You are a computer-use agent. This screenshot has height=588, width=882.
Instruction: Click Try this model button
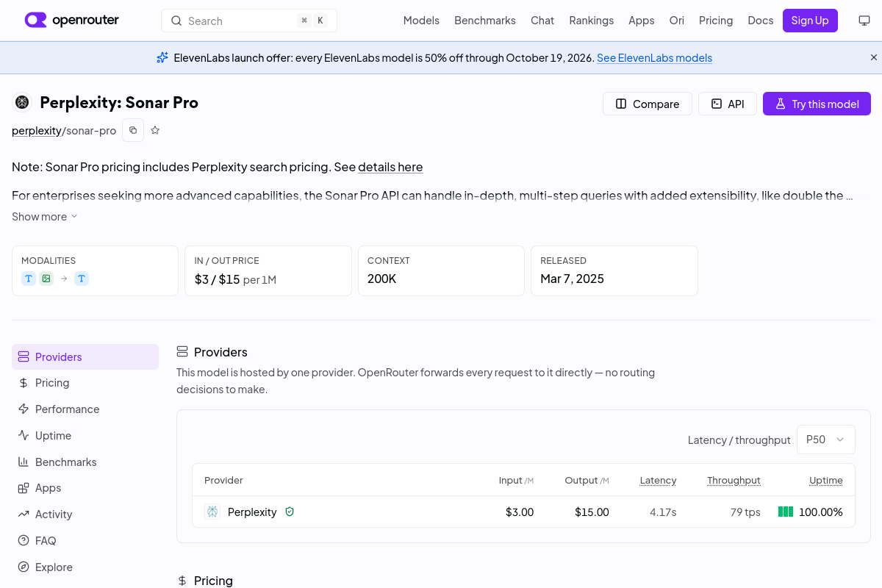[817, 104]
